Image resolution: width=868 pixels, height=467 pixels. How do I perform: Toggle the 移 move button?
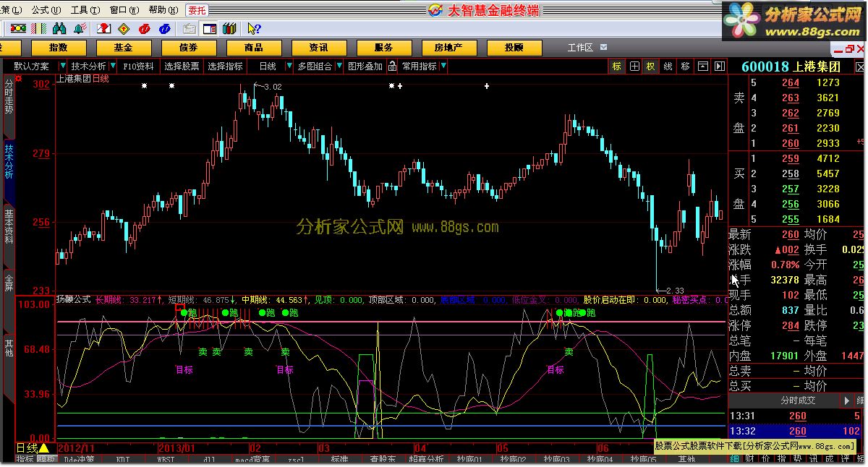pos(685,66)
